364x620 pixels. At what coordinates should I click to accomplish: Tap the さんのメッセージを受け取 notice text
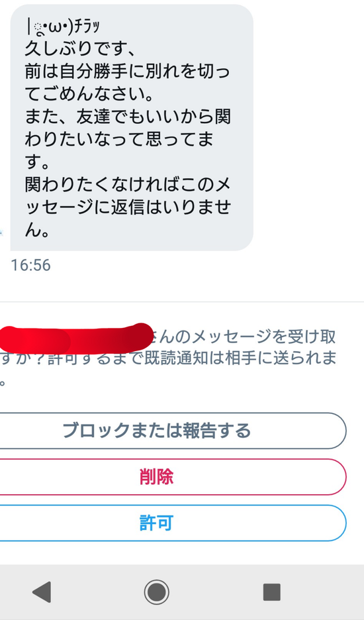click(243, 337)
